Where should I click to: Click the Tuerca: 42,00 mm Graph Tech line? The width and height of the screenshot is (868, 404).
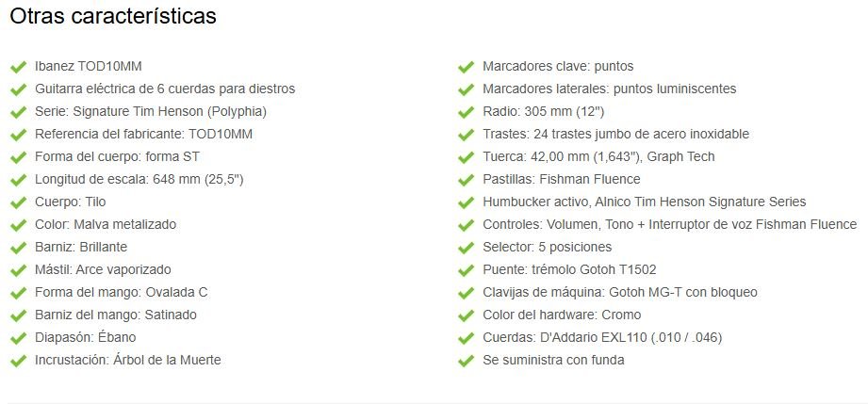tap(598, 157)
